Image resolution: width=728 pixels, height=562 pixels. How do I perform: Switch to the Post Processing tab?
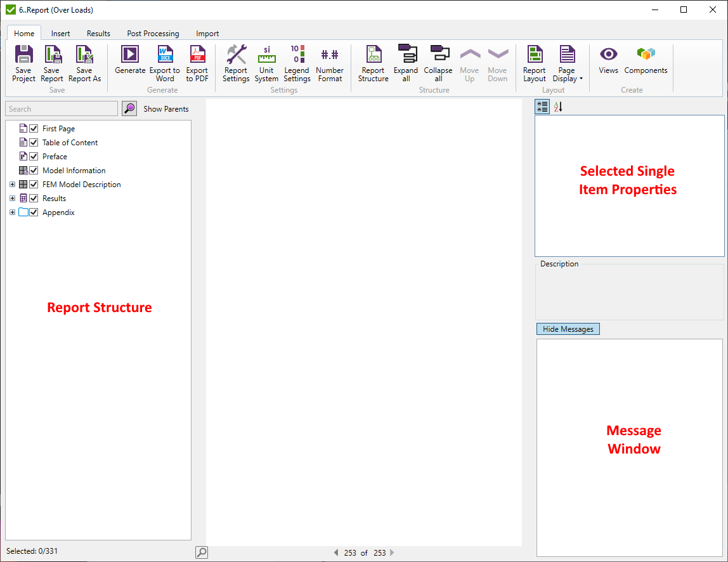(x=153, y=34)
